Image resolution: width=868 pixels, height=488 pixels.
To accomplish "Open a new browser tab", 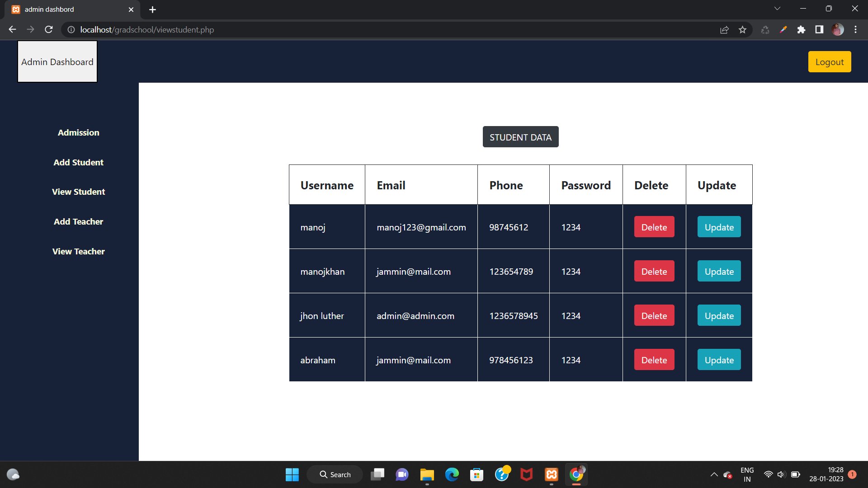I will pyautogui.click(x=152, y=9).
